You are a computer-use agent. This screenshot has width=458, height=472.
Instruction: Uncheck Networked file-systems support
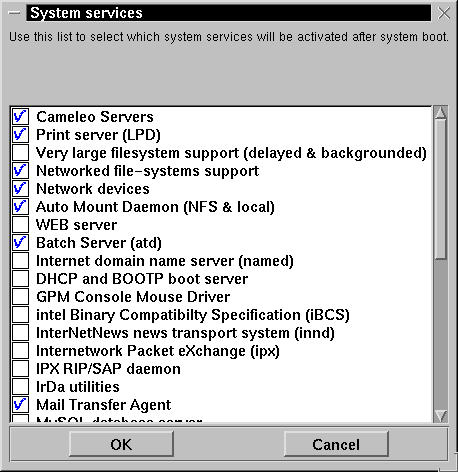(21, 171)
